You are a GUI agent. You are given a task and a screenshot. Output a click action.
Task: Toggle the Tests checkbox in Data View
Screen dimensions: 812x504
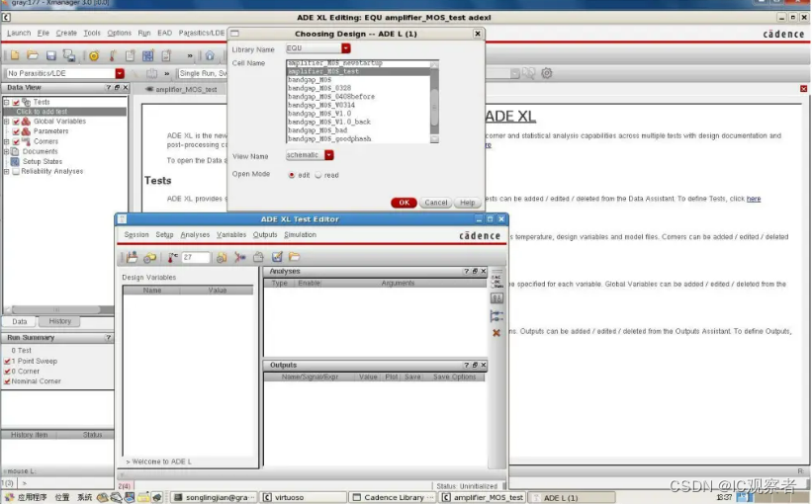(16, 103)
